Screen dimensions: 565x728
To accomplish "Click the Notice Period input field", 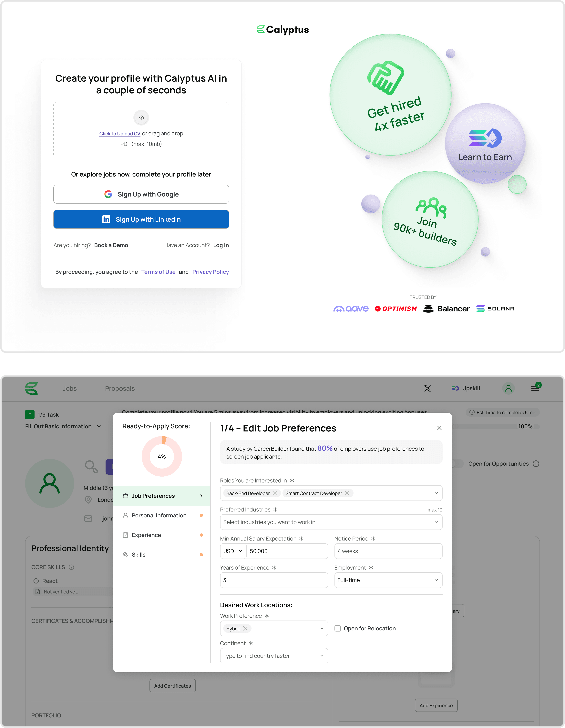I will (x=388, y=551).
